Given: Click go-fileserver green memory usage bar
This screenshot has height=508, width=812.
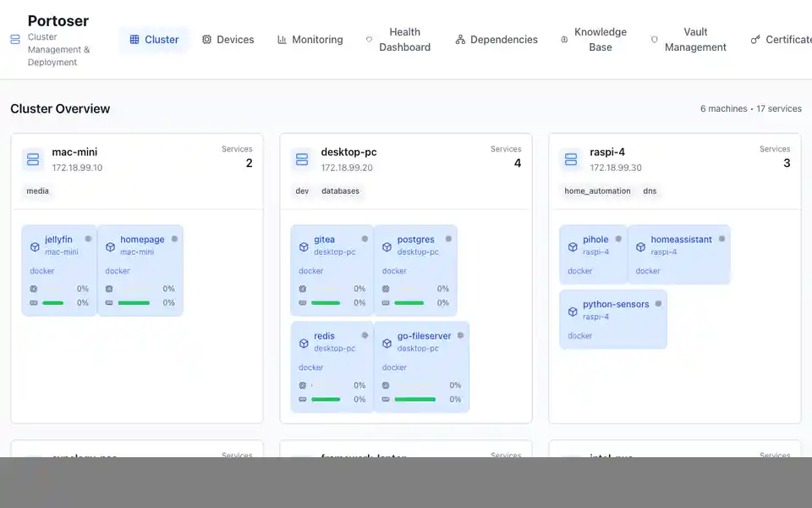Looking at the screenshot, I should tap(414, 399).
